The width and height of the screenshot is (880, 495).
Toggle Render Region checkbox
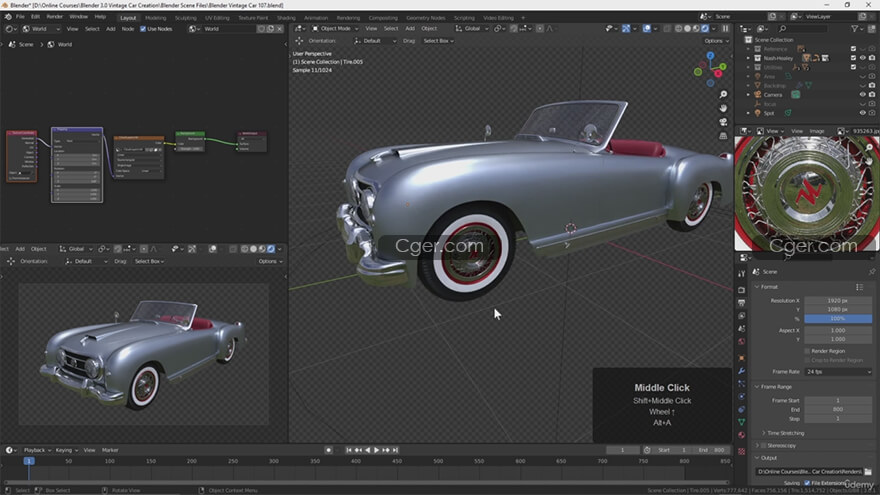(x=808, y=351)
